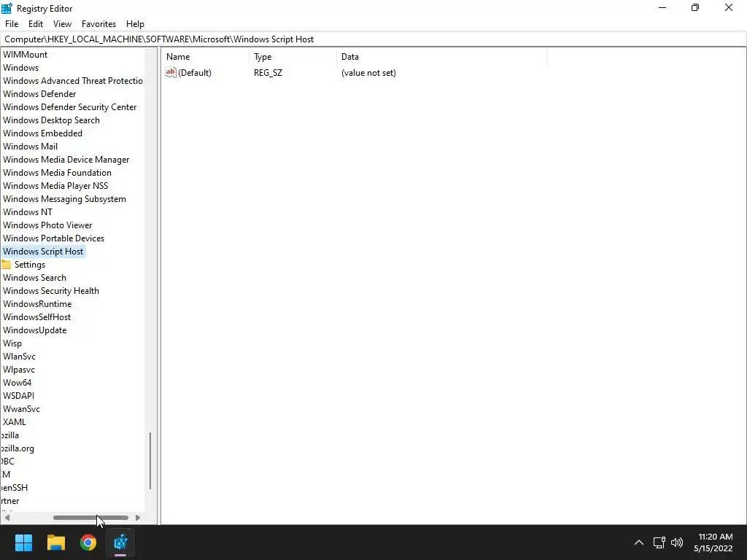Select the Settings subkey label
This screenshot has width=747, height=560.
(29, 264)
